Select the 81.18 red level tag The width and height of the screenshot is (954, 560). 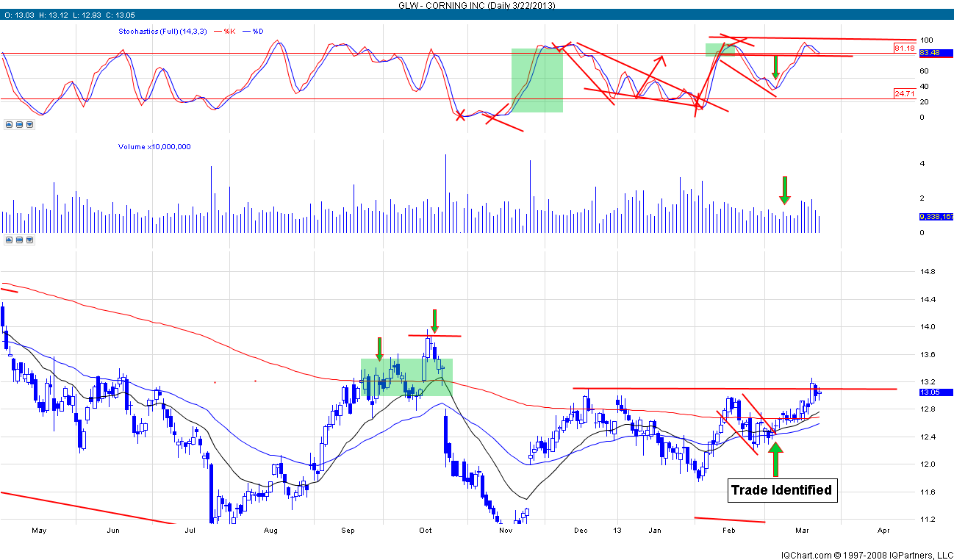point(904,48)
